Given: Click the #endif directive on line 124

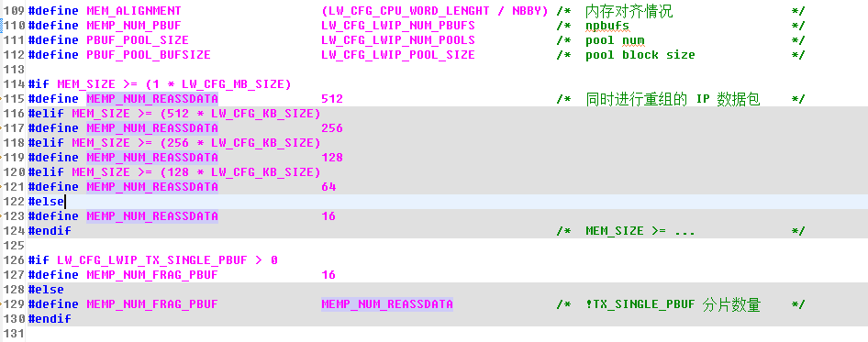Looking at the screenshot, I should point(50,231).
